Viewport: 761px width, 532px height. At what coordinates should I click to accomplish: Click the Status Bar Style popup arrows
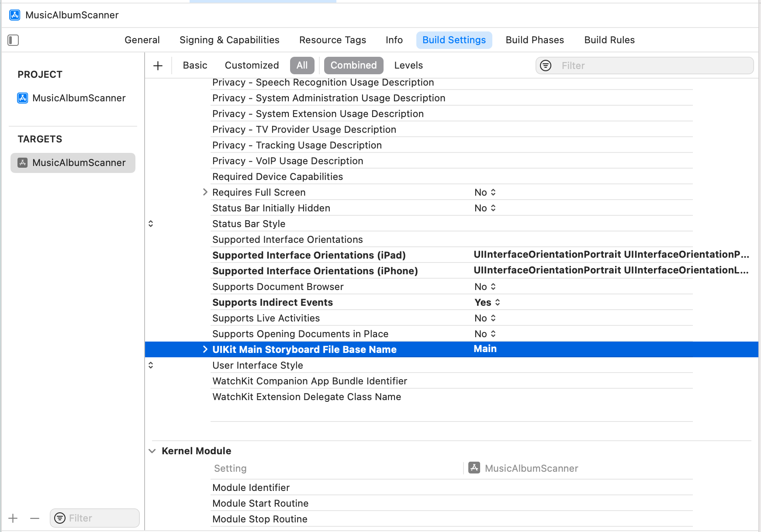pyautogui.click(x=151, y=224)
